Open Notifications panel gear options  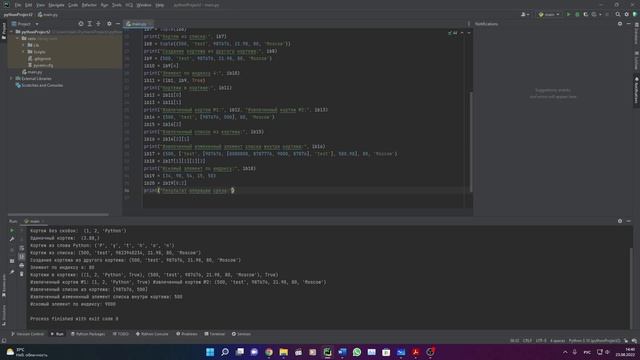click(x=620, y=24)
